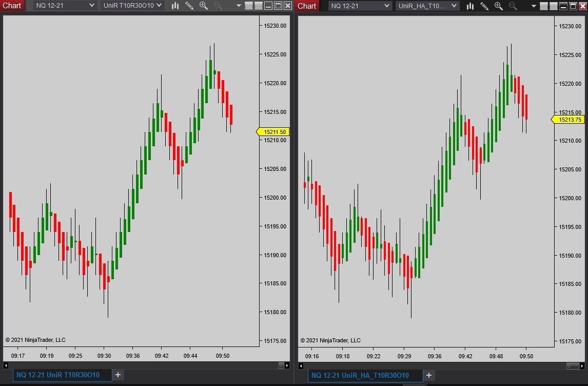588x386 pixels.
Task: Click 09:48 time label on right chart
Action: coord(496,356)
